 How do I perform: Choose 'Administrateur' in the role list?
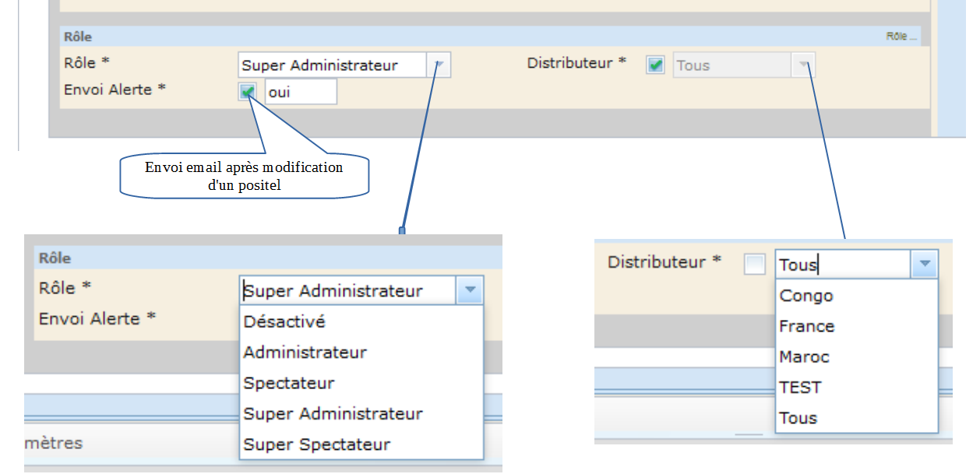[x=305, y=353]
